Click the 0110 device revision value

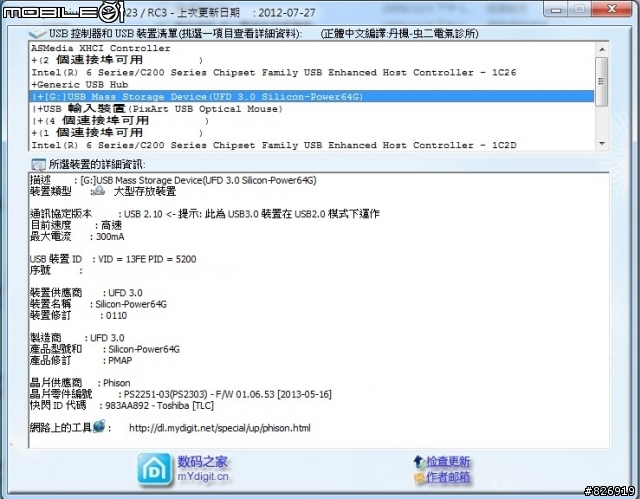tap(116, 315)
